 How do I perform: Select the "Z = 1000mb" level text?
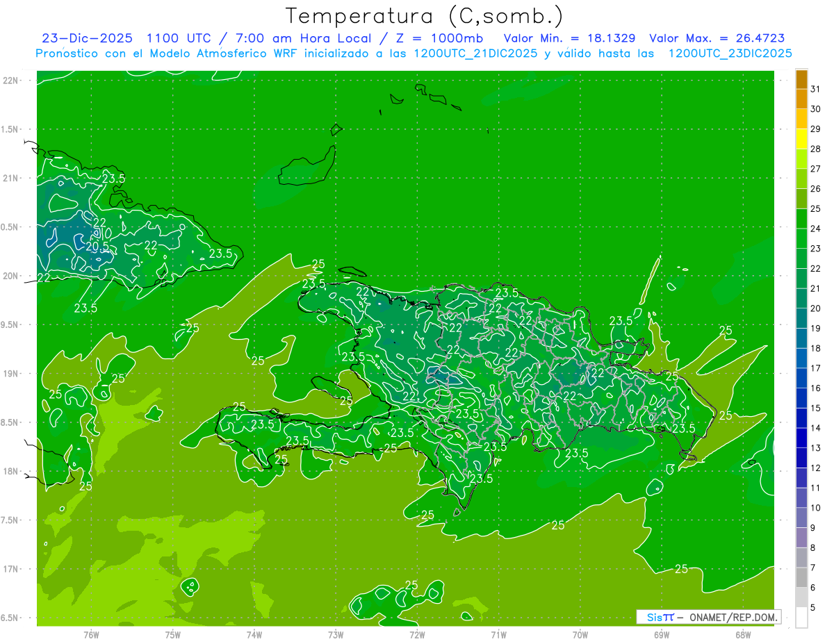pyautogui.click(x=441, y=38)
